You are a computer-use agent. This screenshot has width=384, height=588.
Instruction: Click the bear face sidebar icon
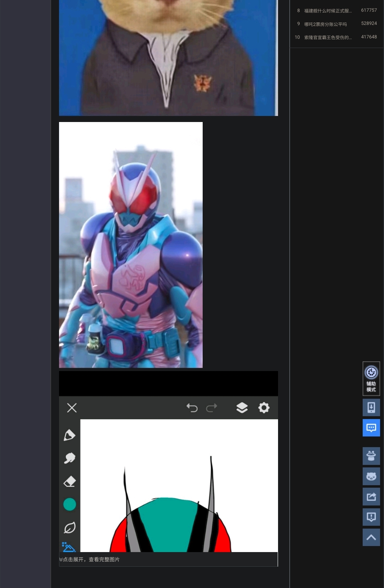click(371, 476)
